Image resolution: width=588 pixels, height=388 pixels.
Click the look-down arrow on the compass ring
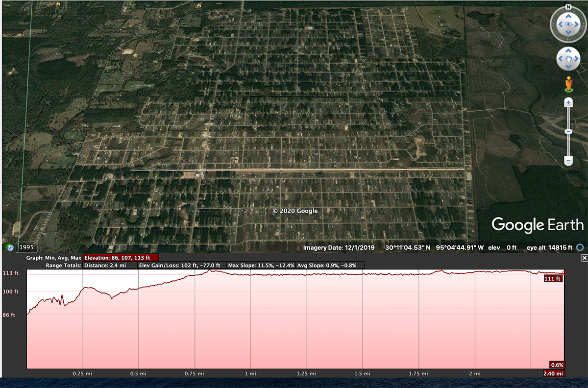tap(568, 32)
